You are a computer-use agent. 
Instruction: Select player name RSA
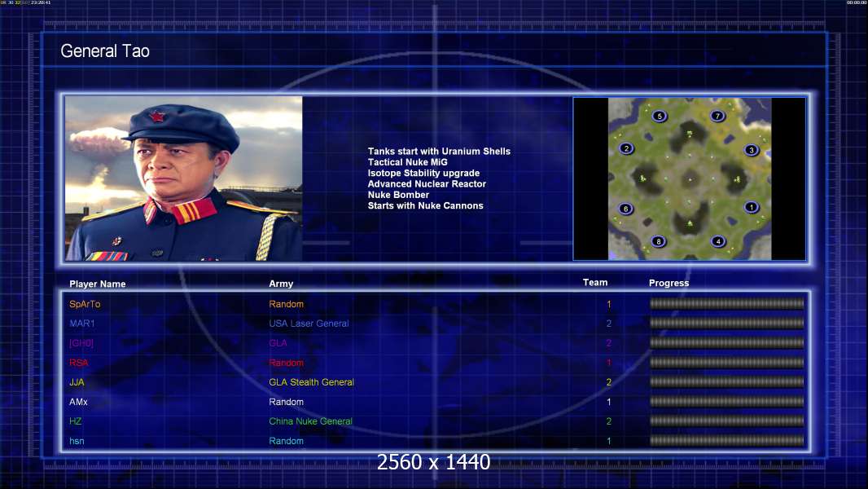coord(79,363)
